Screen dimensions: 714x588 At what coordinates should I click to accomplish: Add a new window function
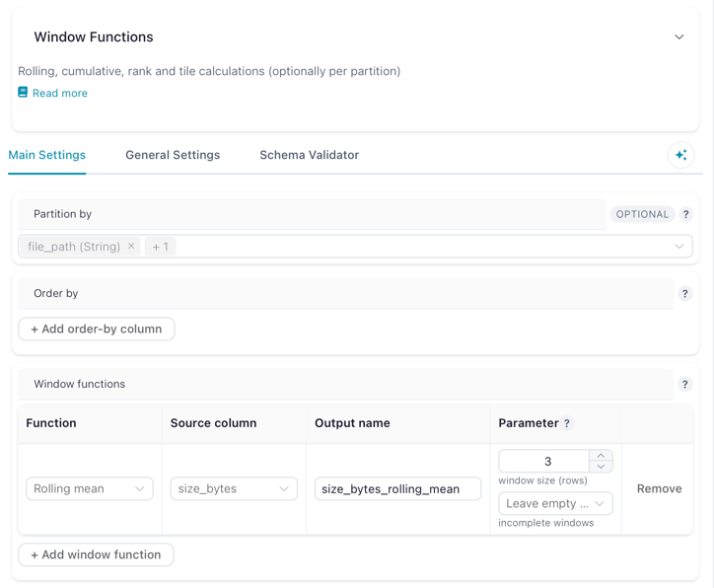96,554
